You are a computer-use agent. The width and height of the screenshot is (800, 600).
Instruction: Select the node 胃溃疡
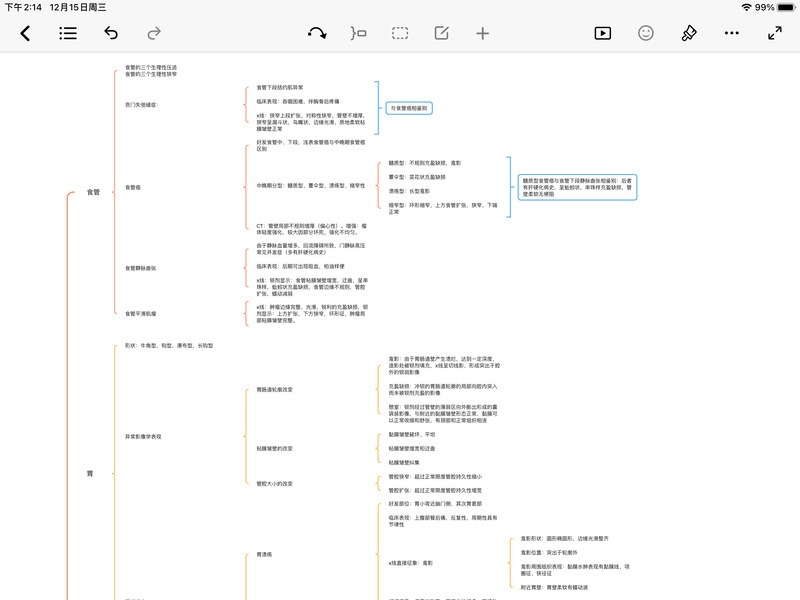[264, 555]
